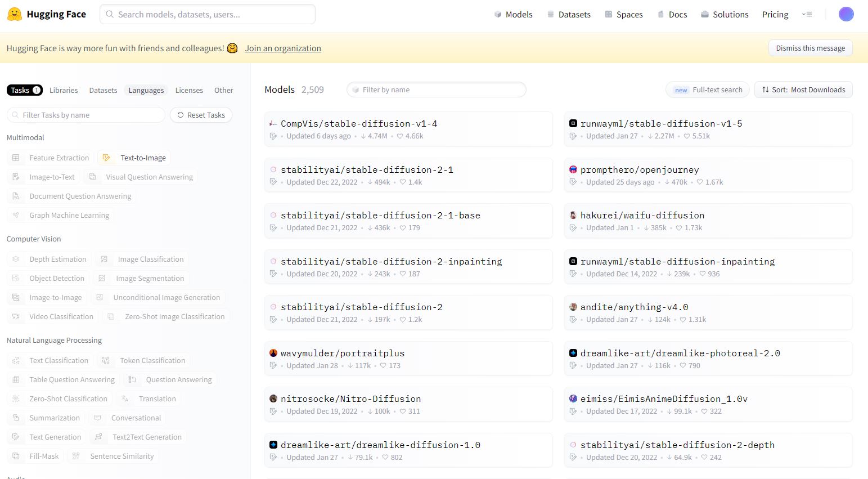Click the CompVis avatar icon

pos(273,123)
